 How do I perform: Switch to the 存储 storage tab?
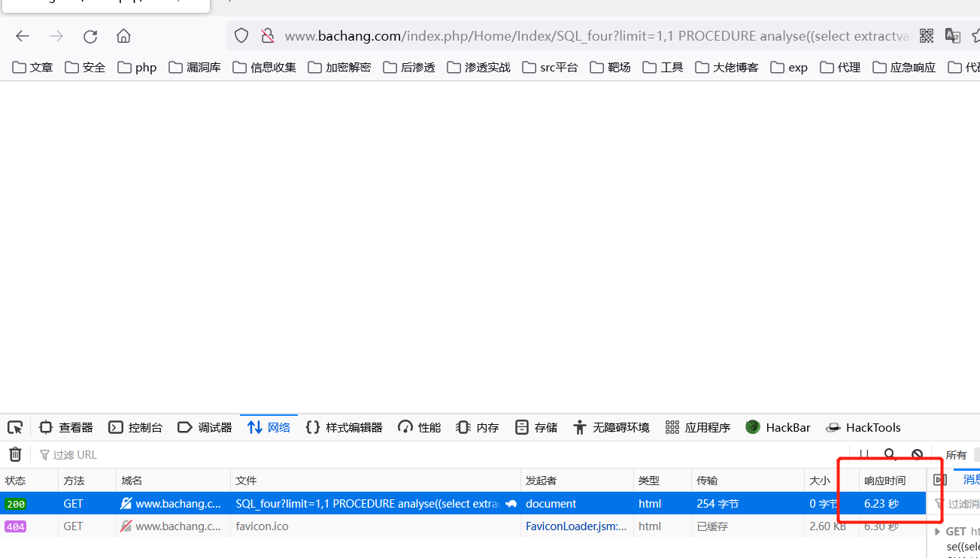(x=536, y=427)
